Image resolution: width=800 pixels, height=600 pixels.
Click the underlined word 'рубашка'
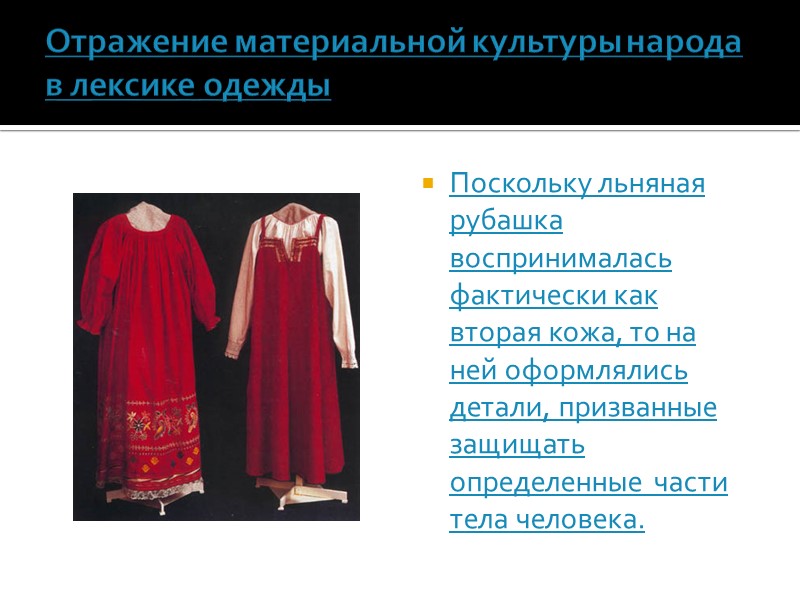(x=506, y=221)
